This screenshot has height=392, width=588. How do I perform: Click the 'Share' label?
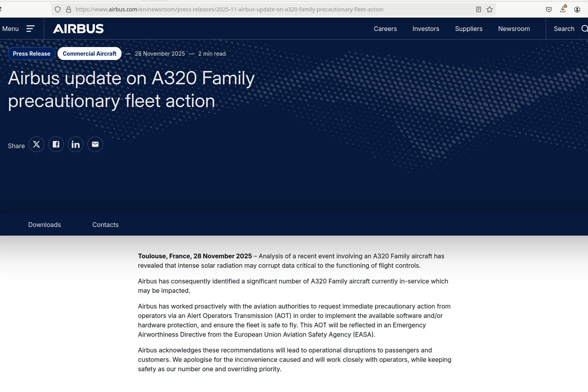16,146
